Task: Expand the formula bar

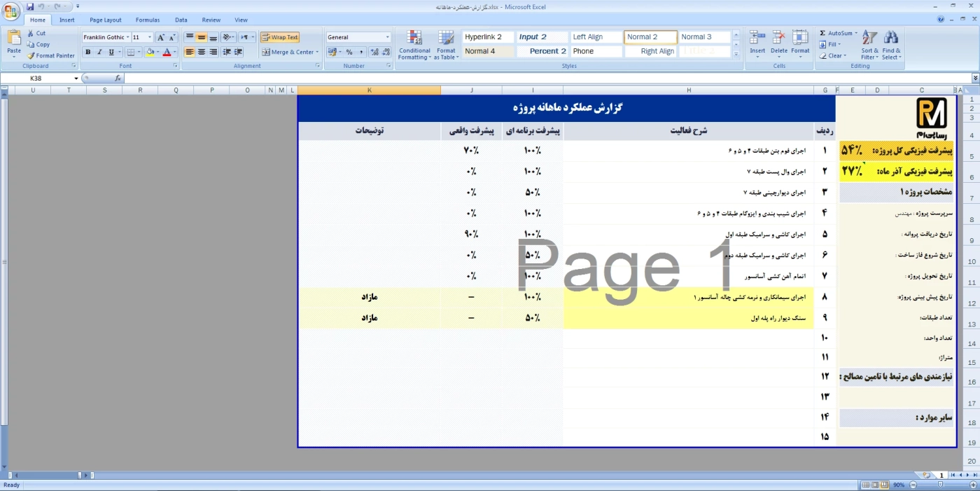Action: 975,78
